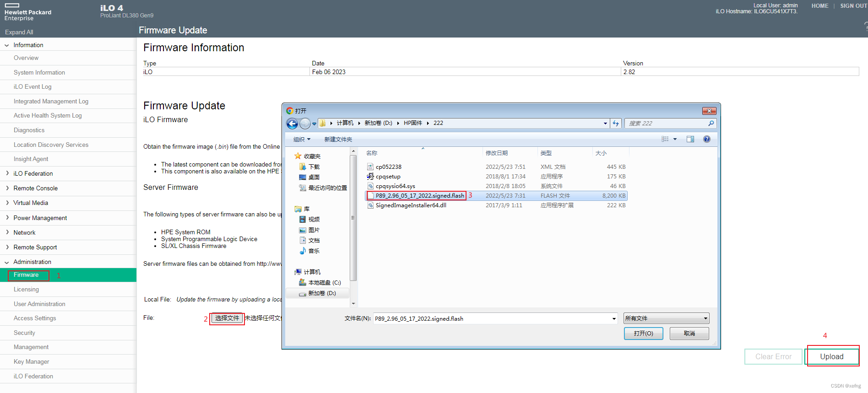Screen dimensions: 868x393
Task: Expand the Virtual Media section
Action: point(7,203)
